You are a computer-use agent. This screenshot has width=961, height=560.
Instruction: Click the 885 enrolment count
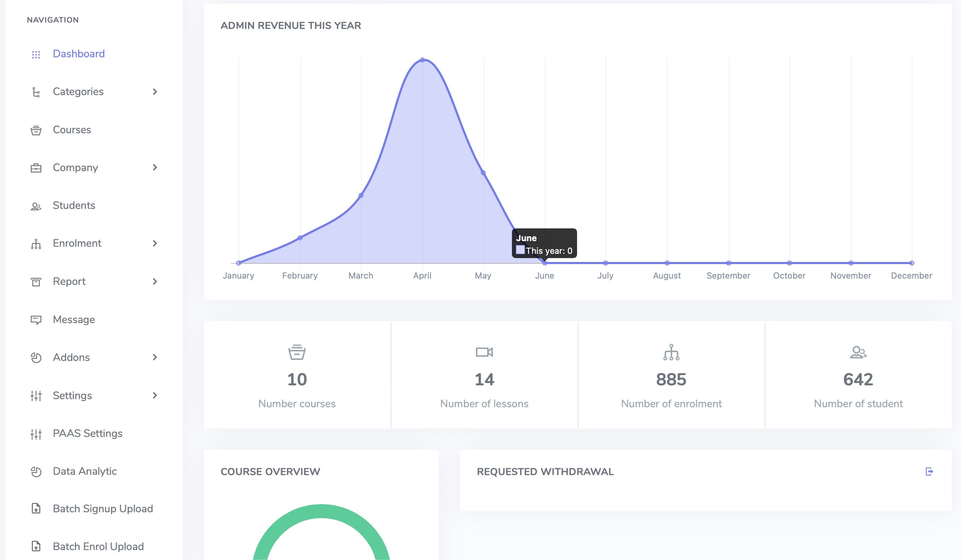[671, 379]
